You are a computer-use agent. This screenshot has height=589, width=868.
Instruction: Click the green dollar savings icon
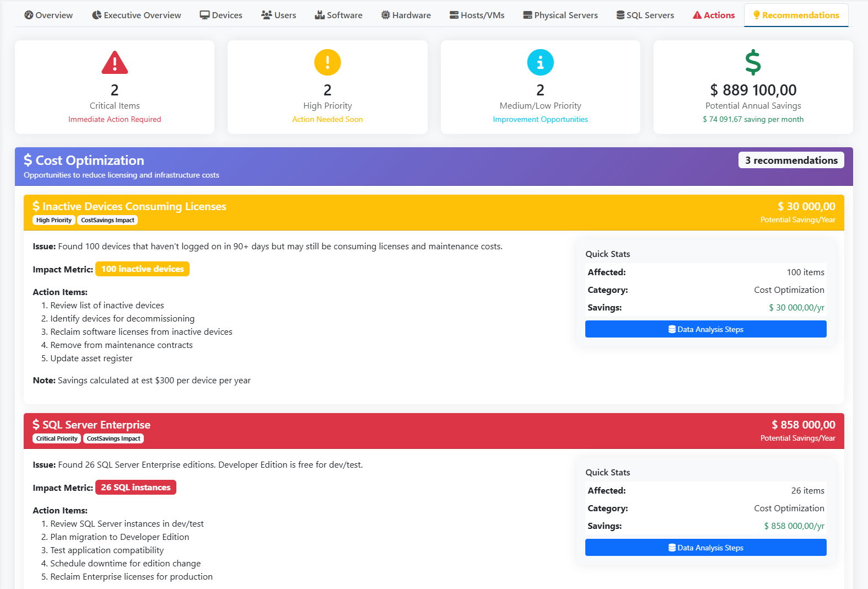(753, 62)
